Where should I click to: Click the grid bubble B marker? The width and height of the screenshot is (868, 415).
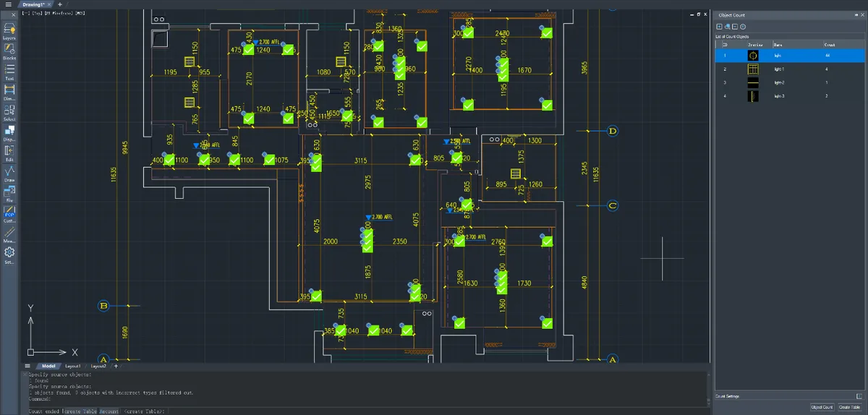[x=103, y=306]
